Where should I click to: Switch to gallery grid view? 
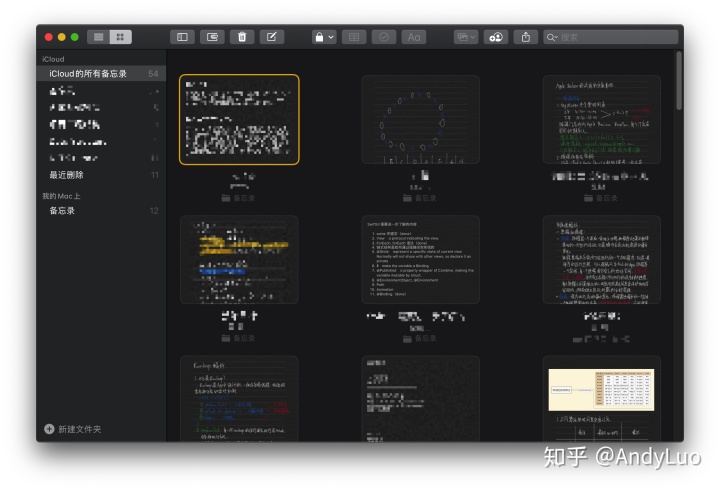[x=120, y=37]
